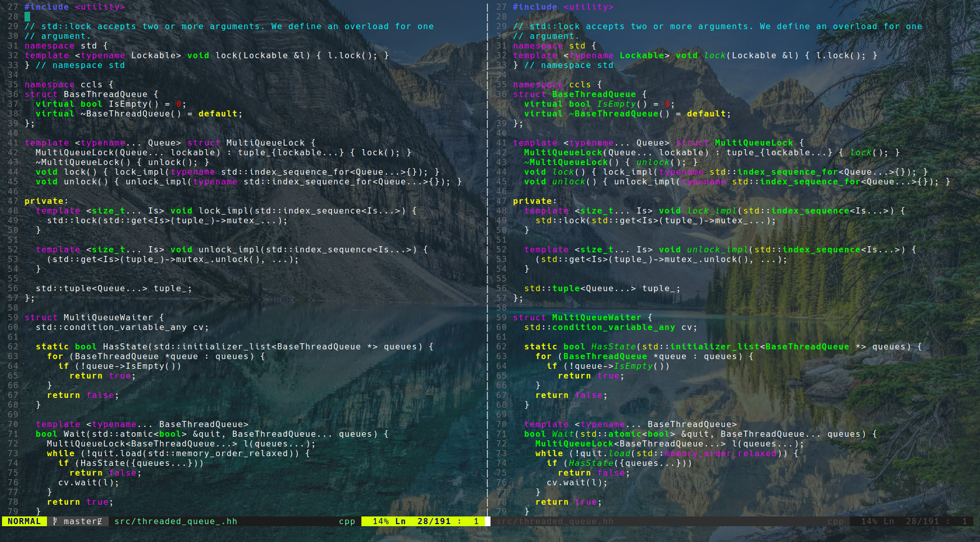980x542 pixels.
Task: Place cursor on block cursor at line 28, left pane
Action: click(x=27, y=16)
